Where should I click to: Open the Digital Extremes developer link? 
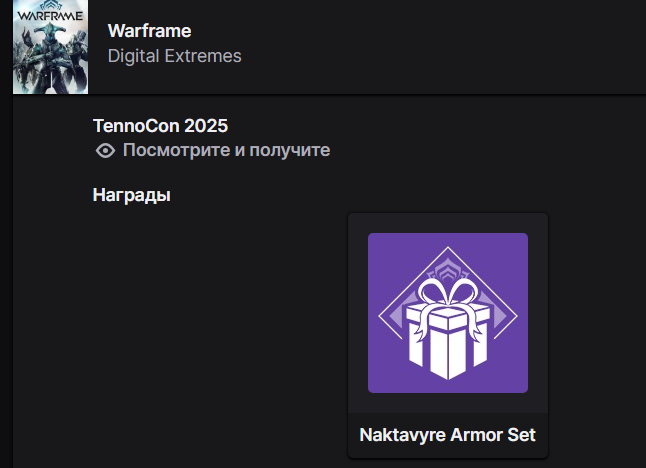pos(174,56)
